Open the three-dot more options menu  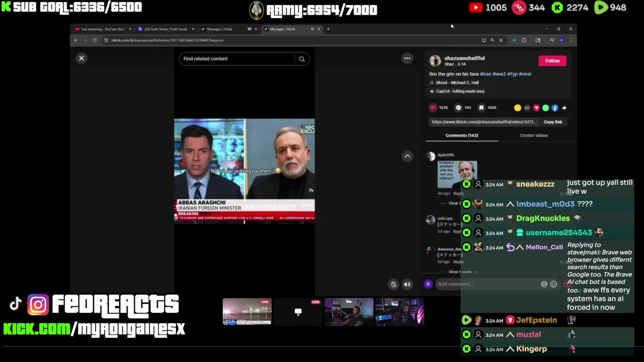click(x=407, y=58)
